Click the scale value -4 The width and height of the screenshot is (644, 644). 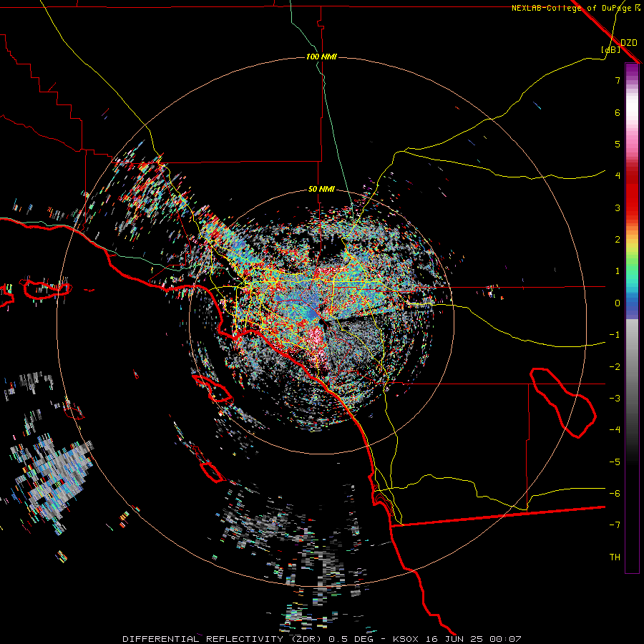click(x=615, y=430)
